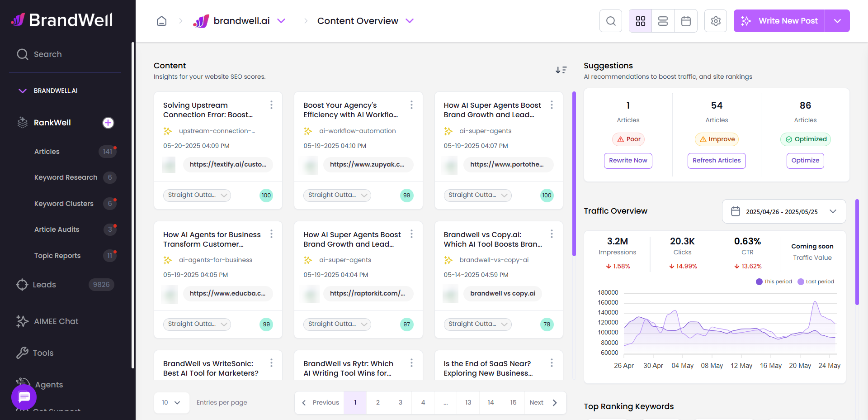This screenshot has width=868, height=420.
Task: Switch to list view icon
Action: click(x=663, y=21)
